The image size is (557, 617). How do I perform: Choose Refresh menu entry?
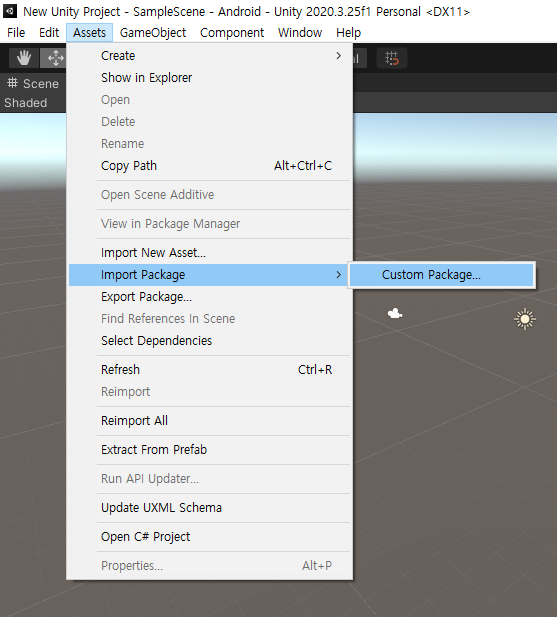click(210, 370)
